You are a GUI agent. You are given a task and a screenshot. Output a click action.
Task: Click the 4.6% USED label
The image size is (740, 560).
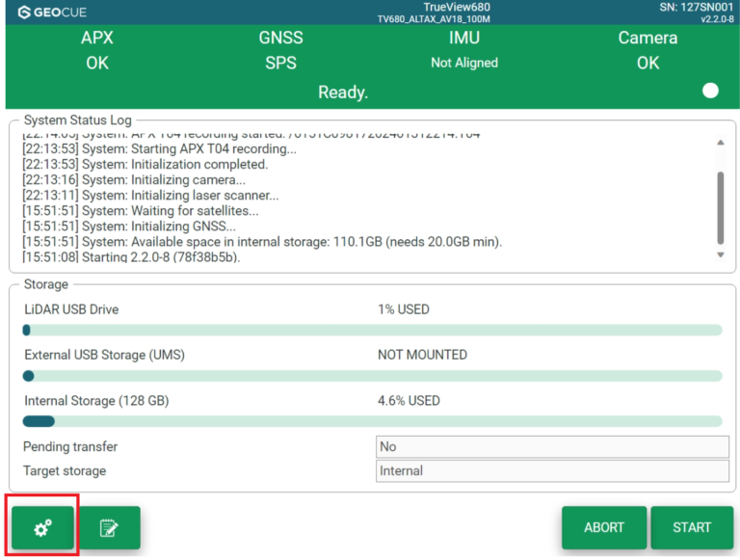coord(409,400)
